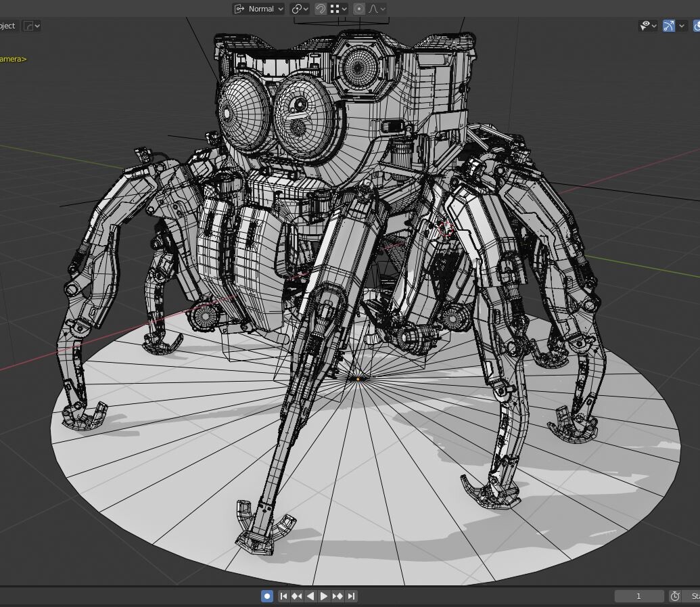Open the proportional editing falloff dropdown
Image resolution: width=700 pixels, height=607 pixels.
pos(377,9)
